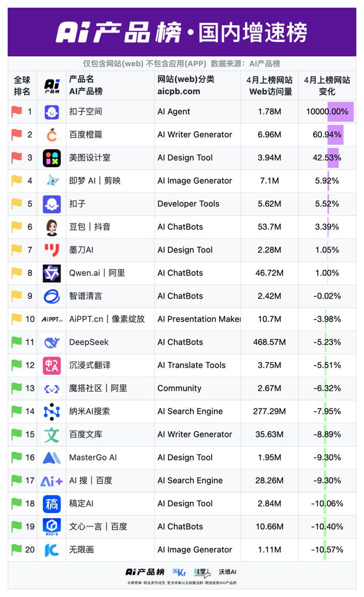
Task: Click the AI Presentation Maker category text
Action: (x=199, y=319)
